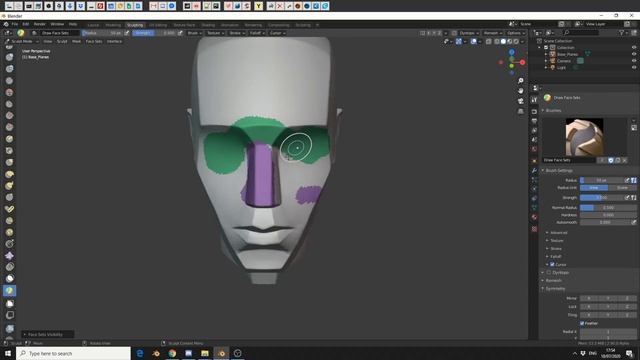Screen dimensions: 640x360
Task: Open the Output properties tab
Action: click(x=534, y=121)
